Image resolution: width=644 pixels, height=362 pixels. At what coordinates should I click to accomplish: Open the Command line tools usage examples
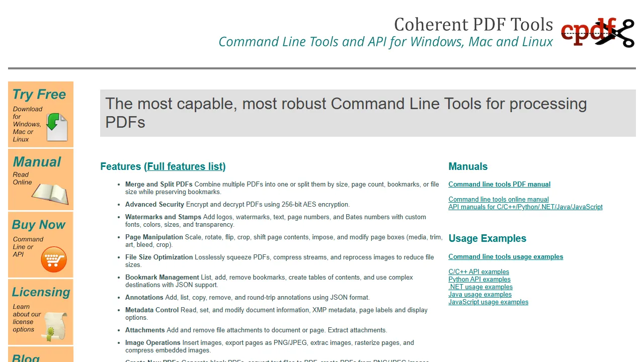506,256
